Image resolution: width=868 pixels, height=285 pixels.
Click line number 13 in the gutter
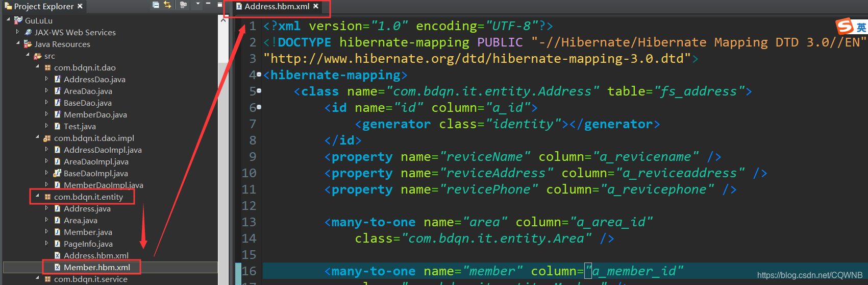[x=249, y=222]
